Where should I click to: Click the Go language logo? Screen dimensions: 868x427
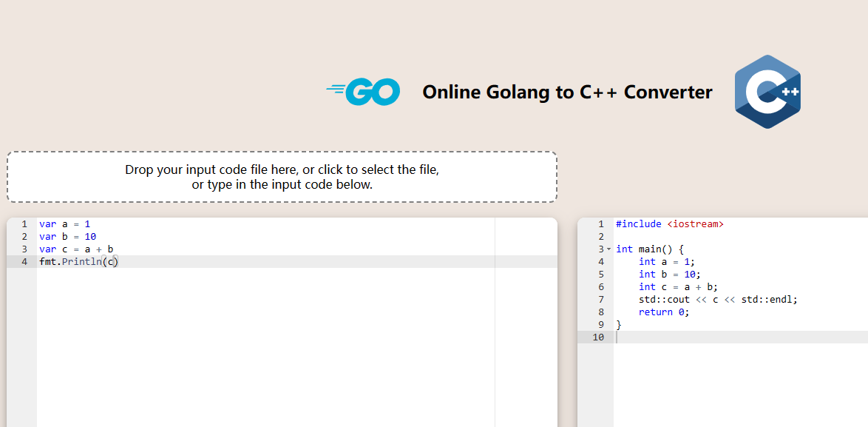[x=363, y=92]
